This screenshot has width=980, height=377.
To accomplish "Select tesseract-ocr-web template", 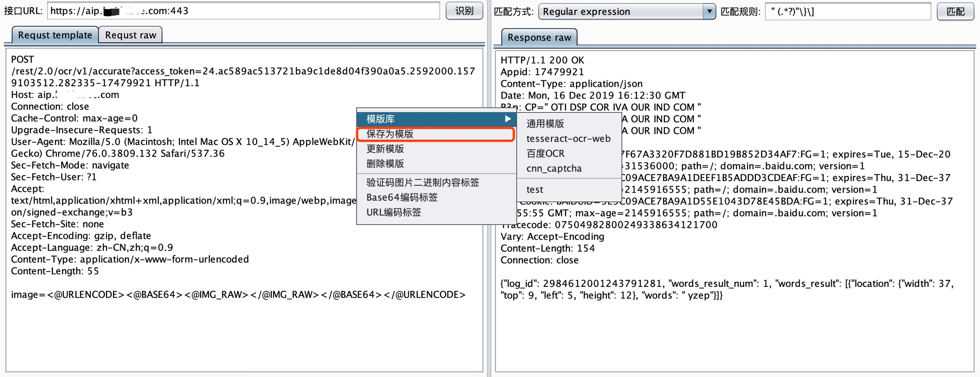I will (568, 139).
